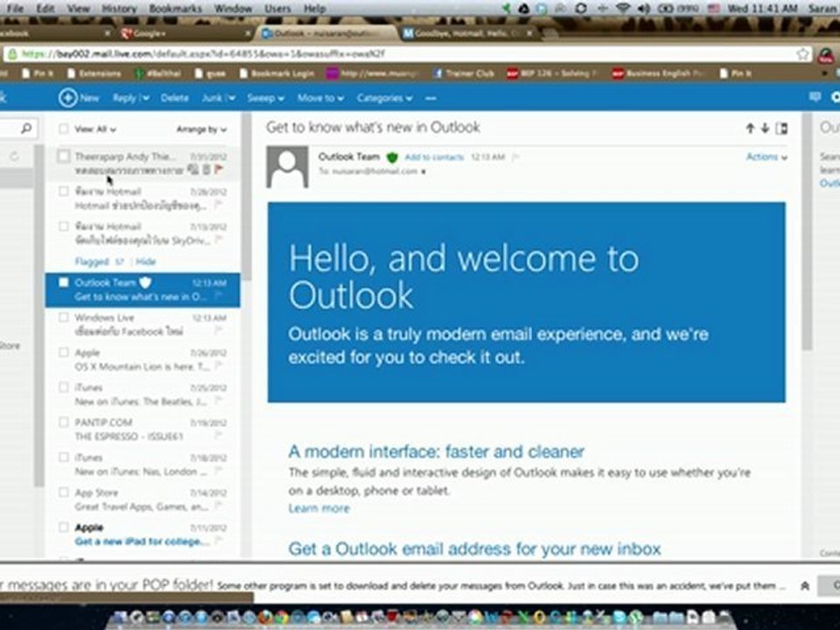Open the Window menu
Image resolution: width=840 pixels, height=630 pixels.
pyautogui.click(x=233, y=9)
